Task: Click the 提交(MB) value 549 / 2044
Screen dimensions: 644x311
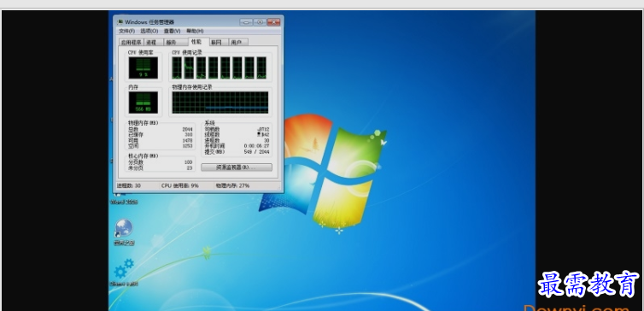Action: click(x=257, y=151)
